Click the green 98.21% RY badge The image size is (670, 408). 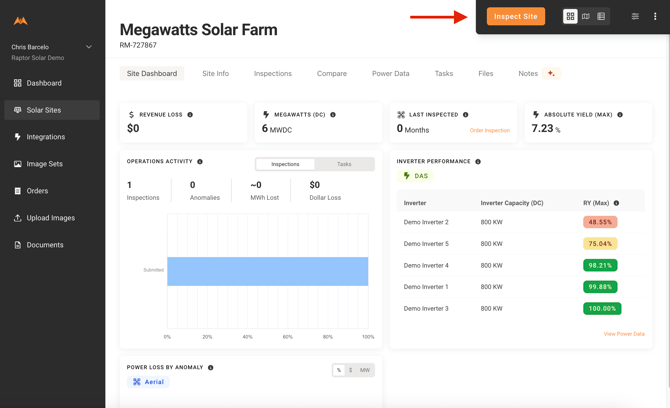[x=600, y=265]
